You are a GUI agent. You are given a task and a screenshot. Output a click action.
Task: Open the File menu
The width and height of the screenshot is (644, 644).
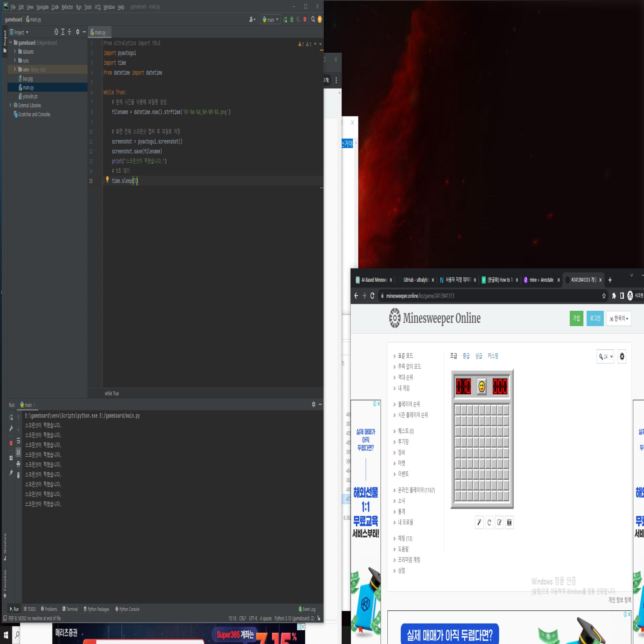13,7
